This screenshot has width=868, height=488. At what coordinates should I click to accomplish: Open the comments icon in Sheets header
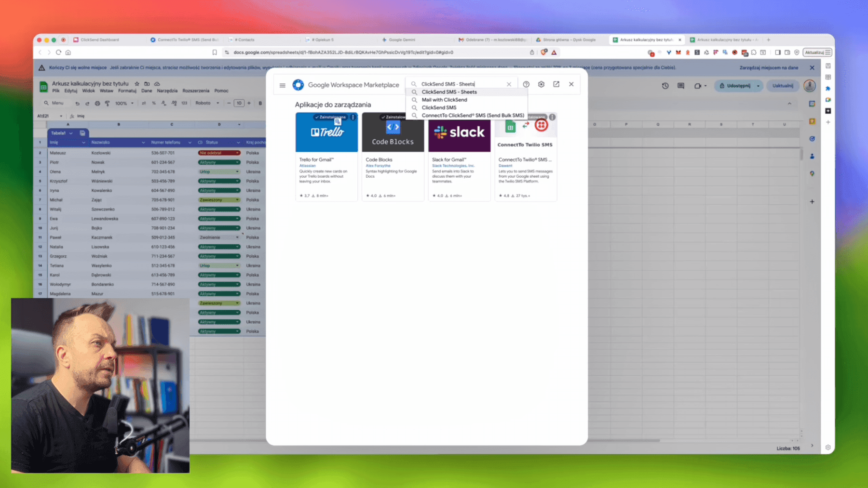point(680,86)
